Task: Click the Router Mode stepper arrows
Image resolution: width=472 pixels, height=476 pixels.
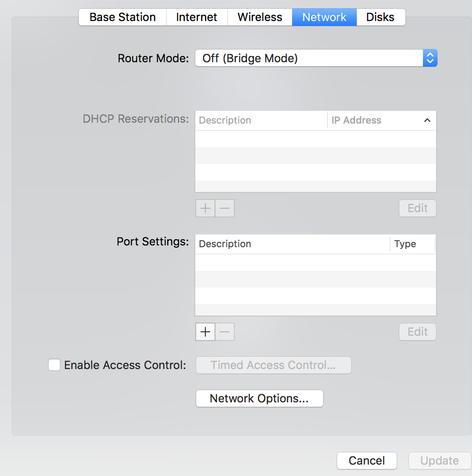Action: (430, 58)
